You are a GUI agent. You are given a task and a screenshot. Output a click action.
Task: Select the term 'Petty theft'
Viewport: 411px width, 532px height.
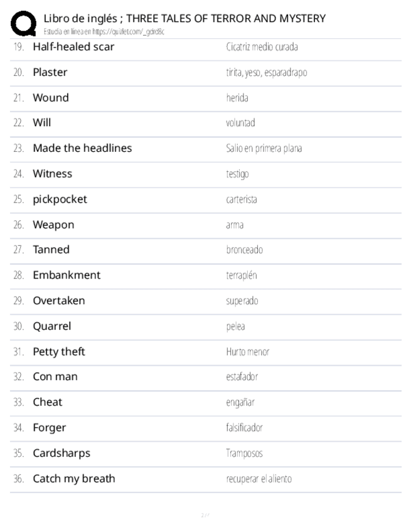[59, 351]
